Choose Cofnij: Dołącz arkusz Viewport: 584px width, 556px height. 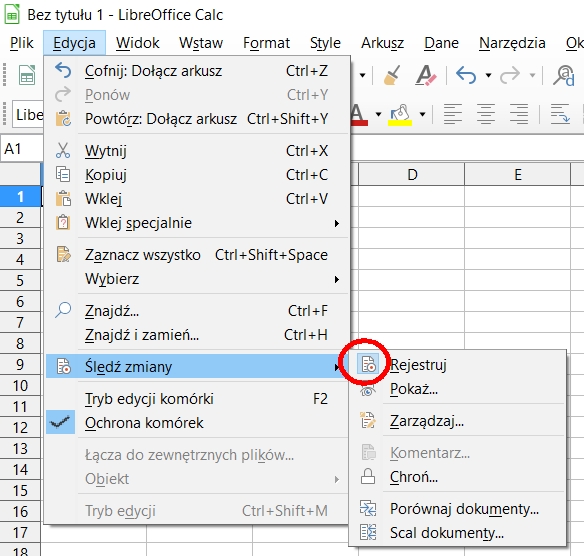[197, 71]
